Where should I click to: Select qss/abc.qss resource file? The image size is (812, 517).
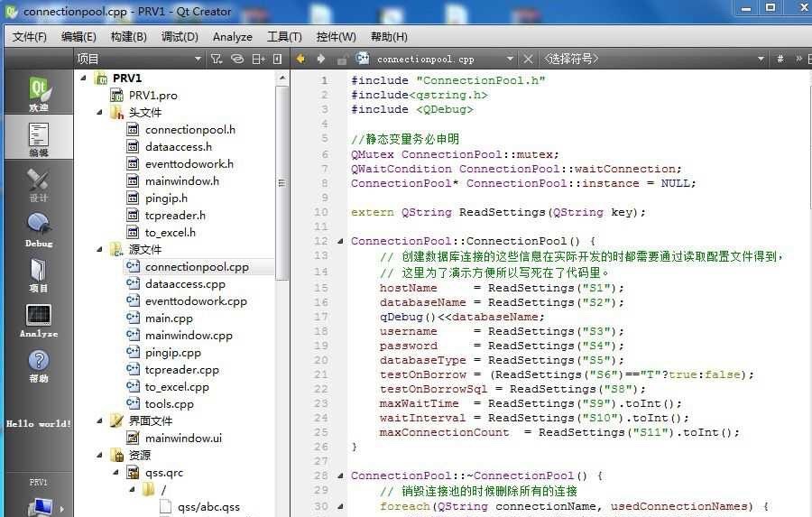click(x=208, y=507)
